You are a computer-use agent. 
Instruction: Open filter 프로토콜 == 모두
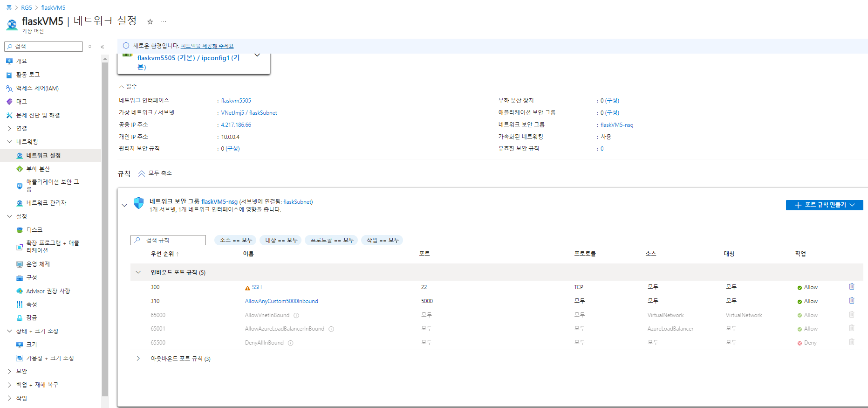pos(332,240)
